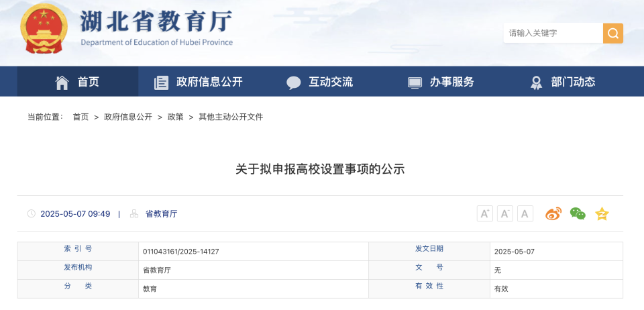Click the speech bubble icon beside 互动交流
The width and height of the screenshot is (644, 310).
[x=294, y=83]
